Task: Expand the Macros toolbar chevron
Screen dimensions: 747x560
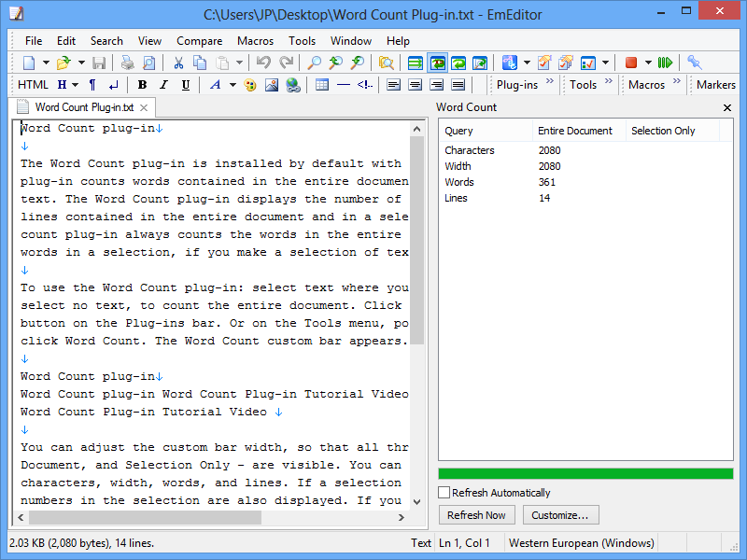Action: (676, 81)
